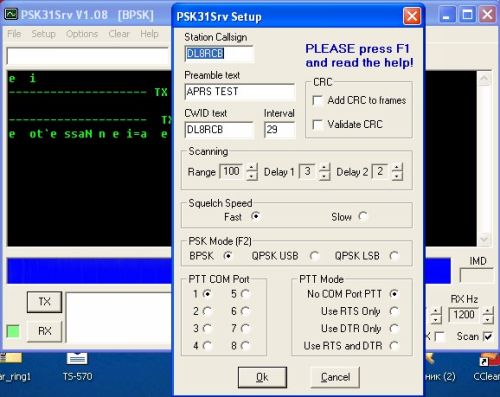Select Use RTS and DTR PTT mode

[x=394, y=346]
